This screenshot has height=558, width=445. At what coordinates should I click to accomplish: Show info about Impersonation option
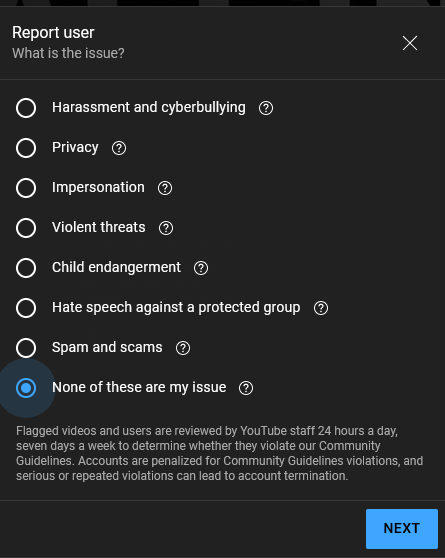click(165, 188)
